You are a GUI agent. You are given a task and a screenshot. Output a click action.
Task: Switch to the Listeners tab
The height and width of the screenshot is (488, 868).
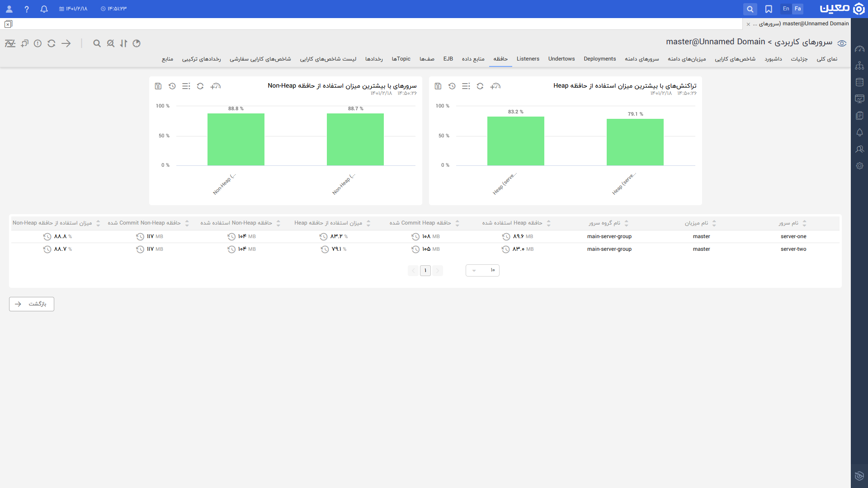pos(528,59)
